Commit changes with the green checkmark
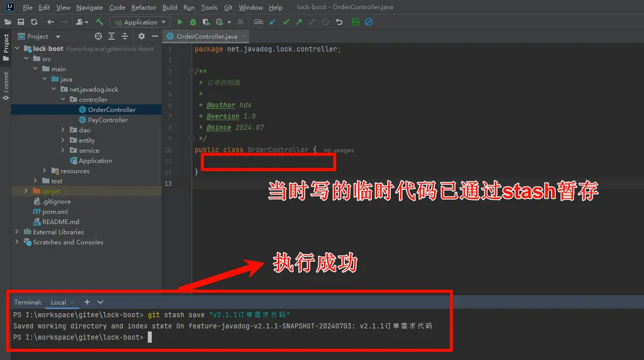This screenshot has height=360, width=644. tap(286, 22)
